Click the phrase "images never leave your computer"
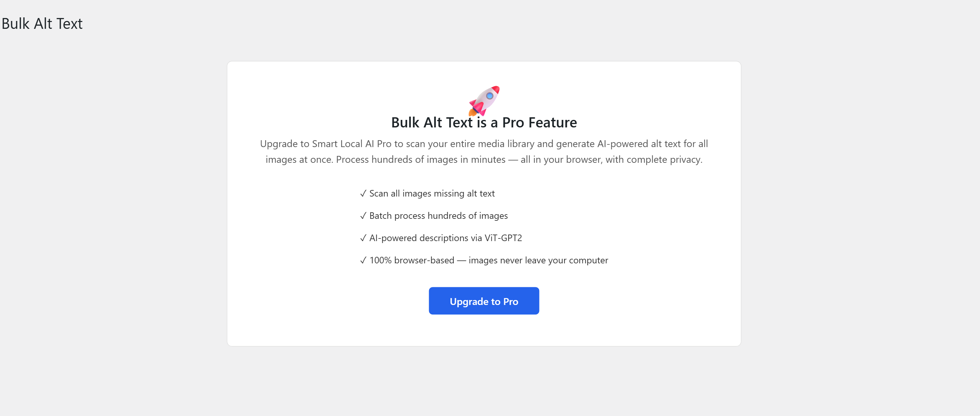The height and width of the screenshot is (416, 980). click(538, 260)
